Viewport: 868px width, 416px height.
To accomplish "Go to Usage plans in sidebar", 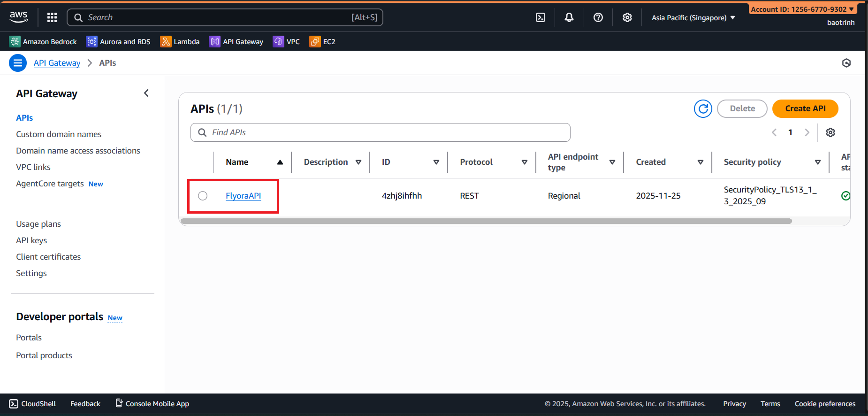I will (x=38, y=224).
